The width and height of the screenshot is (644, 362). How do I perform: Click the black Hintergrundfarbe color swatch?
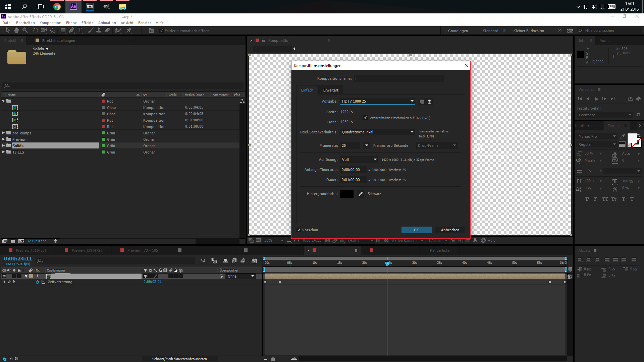click(x=346, y=194)
